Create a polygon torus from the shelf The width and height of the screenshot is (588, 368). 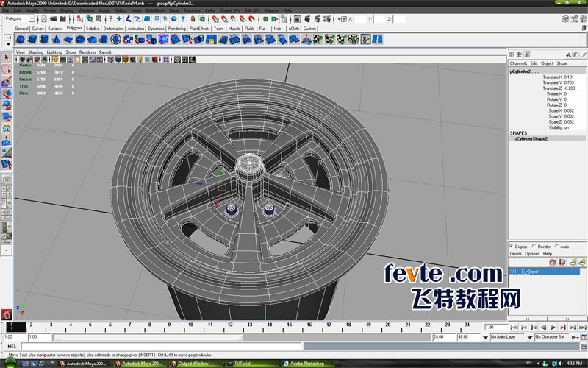[80, 39]
